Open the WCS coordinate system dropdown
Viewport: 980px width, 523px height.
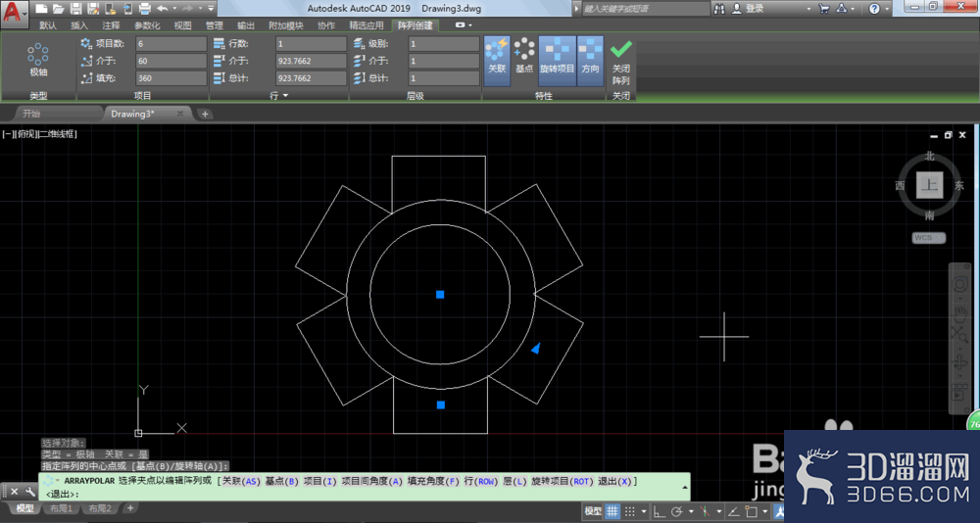929,237
